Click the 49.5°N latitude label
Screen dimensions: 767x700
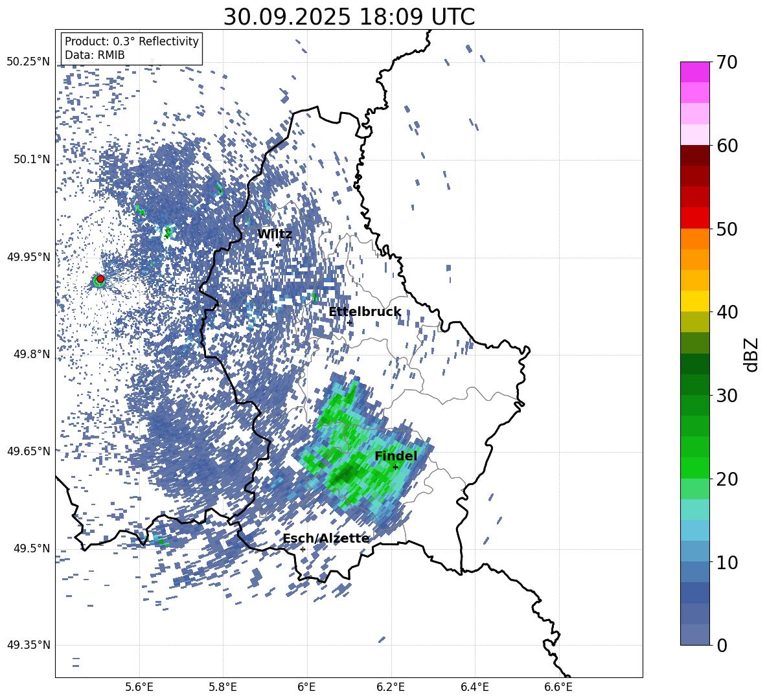tap(32, 548)
